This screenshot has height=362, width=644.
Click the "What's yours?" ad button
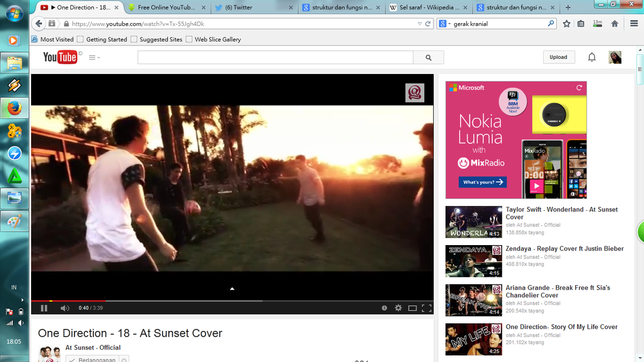(x=482, y=182)
